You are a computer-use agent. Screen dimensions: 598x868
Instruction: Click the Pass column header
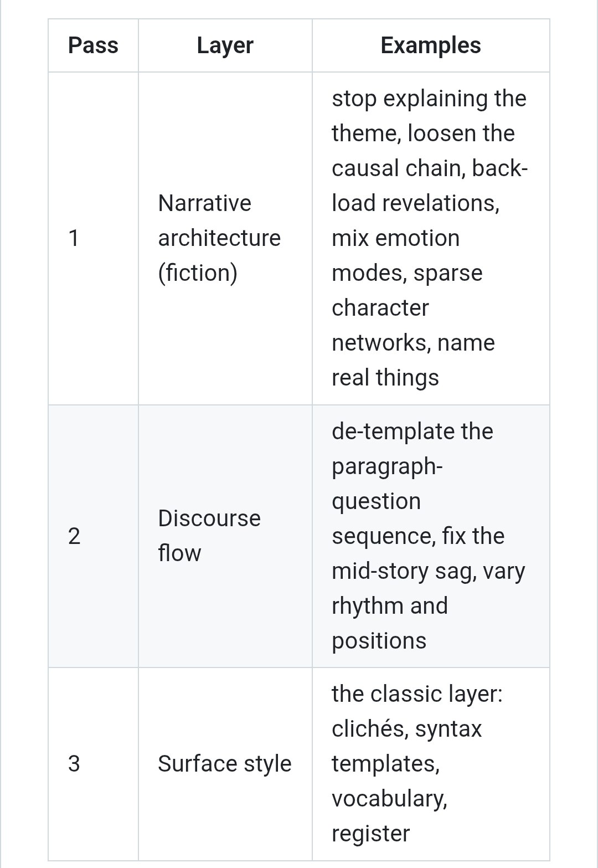coord(93,45)
